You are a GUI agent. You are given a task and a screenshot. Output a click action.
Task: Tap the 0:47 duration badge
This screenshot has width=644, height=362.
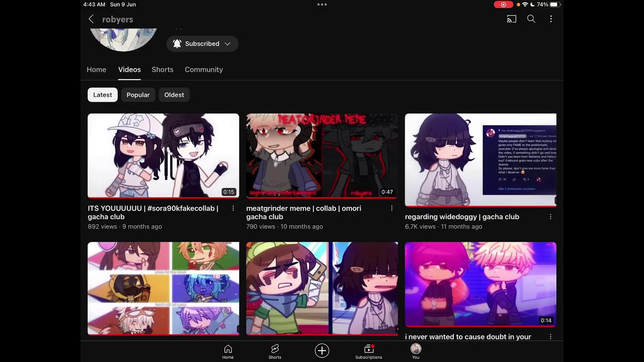(387, 192)
